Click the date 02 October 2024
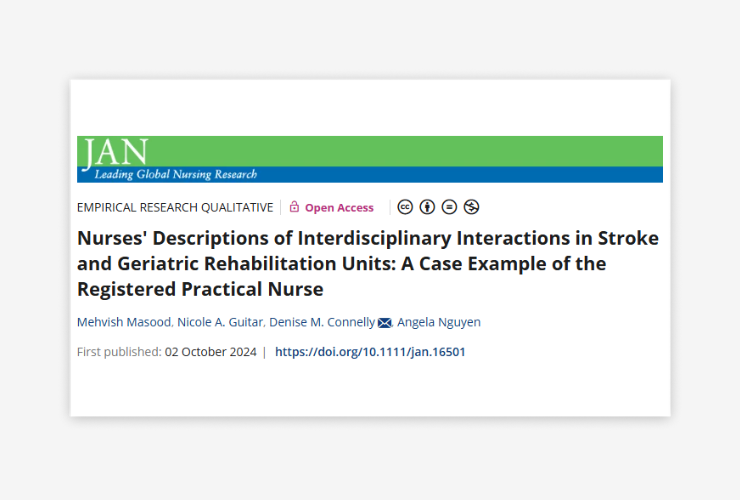Screen dimensions: 740x500 click(210, 352)
